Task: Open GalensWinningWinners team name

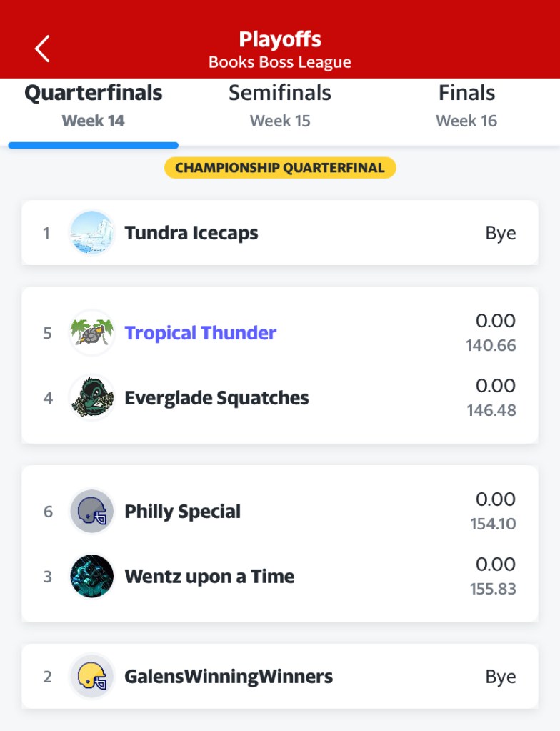Action: [229, 677]
